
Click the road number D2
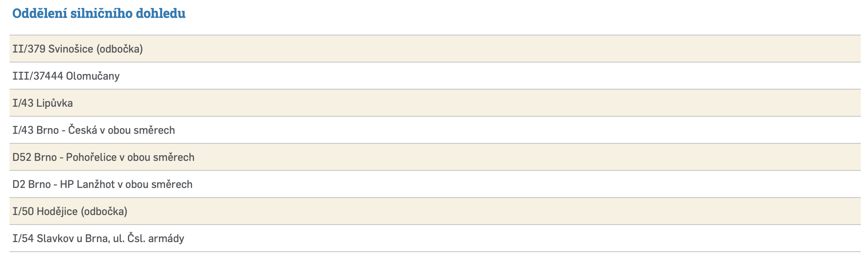coord(19,184)
